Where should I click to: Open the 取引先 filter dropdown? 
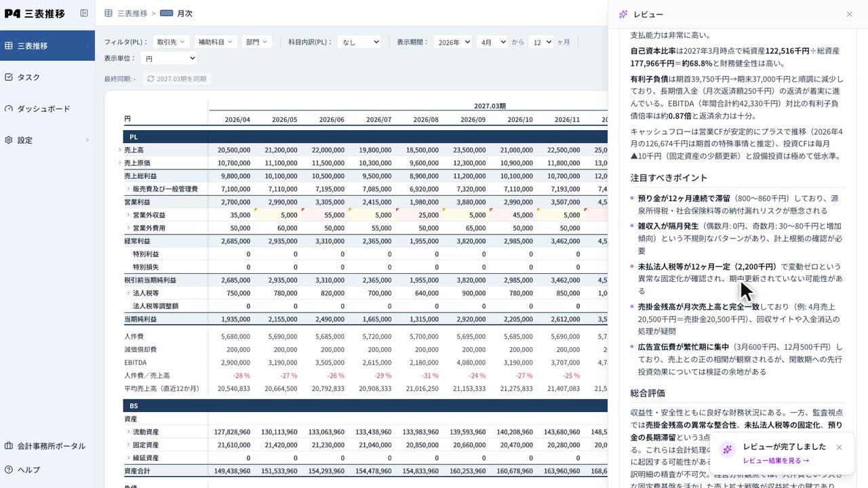tap(171, 42)
